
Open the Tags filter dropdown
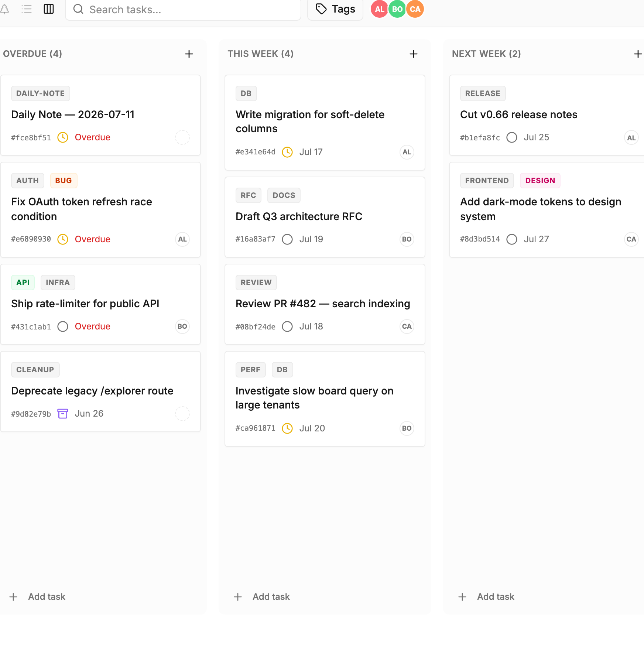pos(335,9)
